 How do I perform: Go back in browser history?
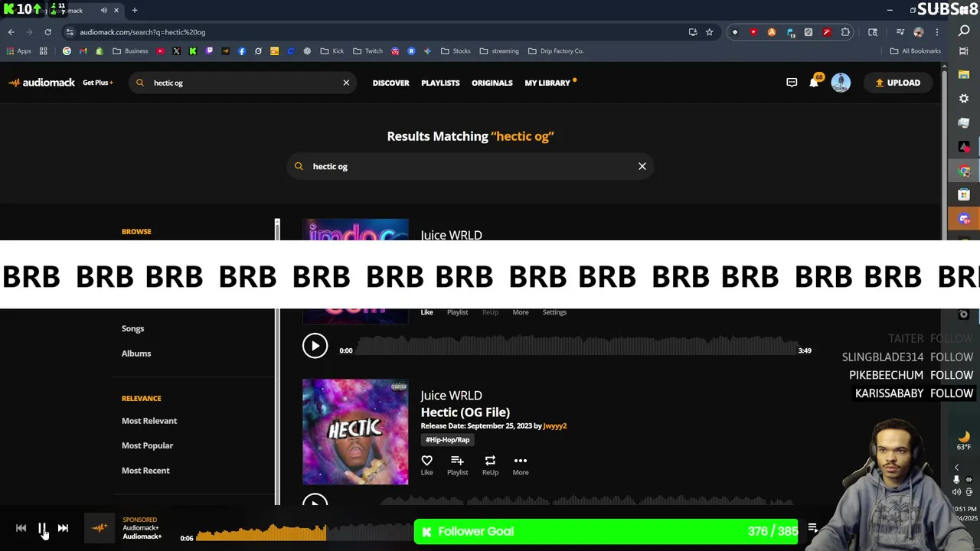click(11, 32)
